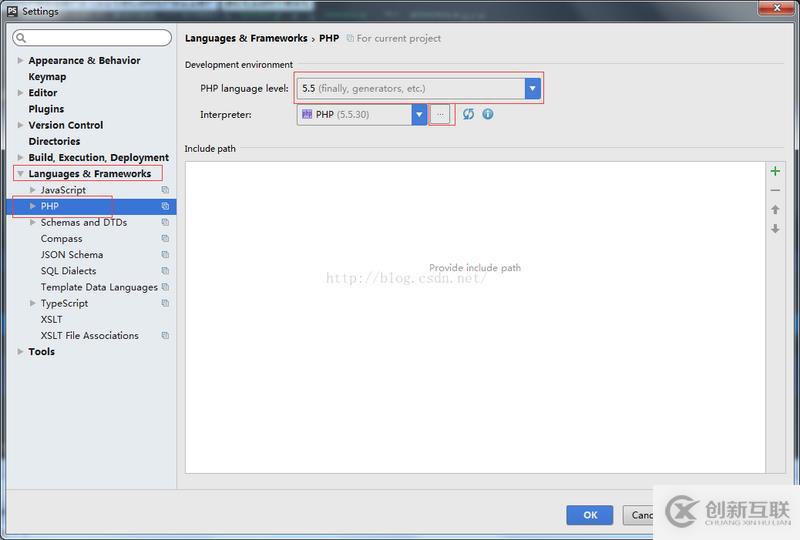Click the project icon beside Compass
Image resolution: width=800 pixels, height=540 pixels.
click(165, 238)
